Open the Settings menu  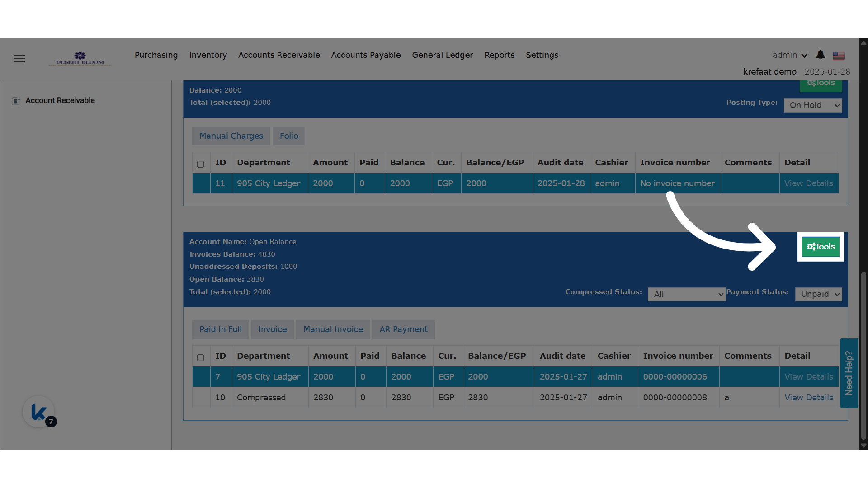pyautogui.click(x=542, y=55)
